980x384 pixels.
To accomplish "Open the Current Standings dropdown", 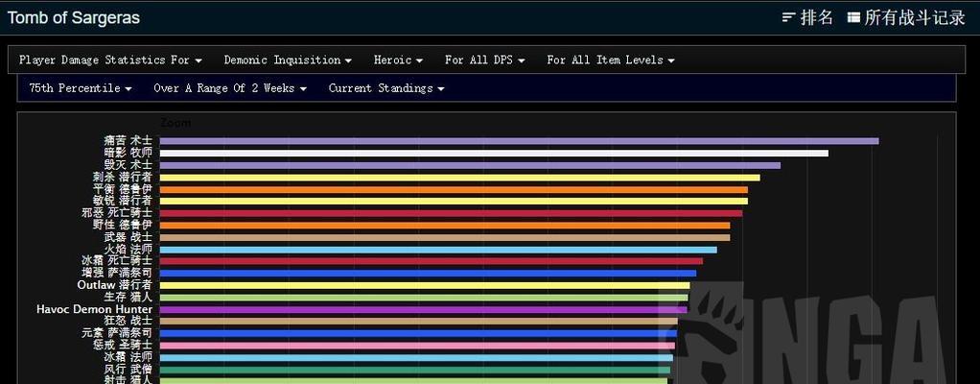I will (386, 88).
